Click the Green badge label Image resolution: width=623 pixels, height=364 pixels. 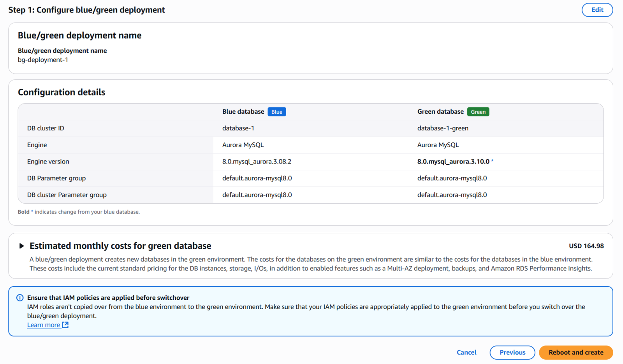click(x=478, y=112)
